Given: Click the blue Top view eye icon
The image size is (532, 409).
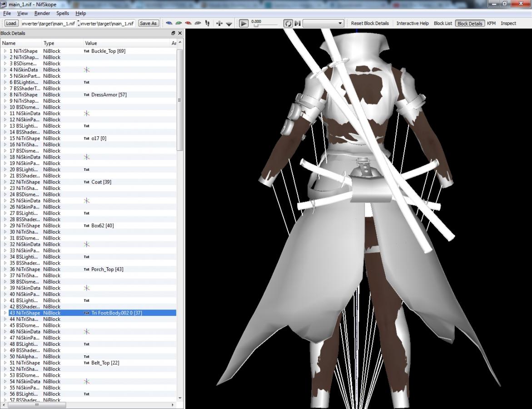Looking at the screenshot, I should 169,23.
